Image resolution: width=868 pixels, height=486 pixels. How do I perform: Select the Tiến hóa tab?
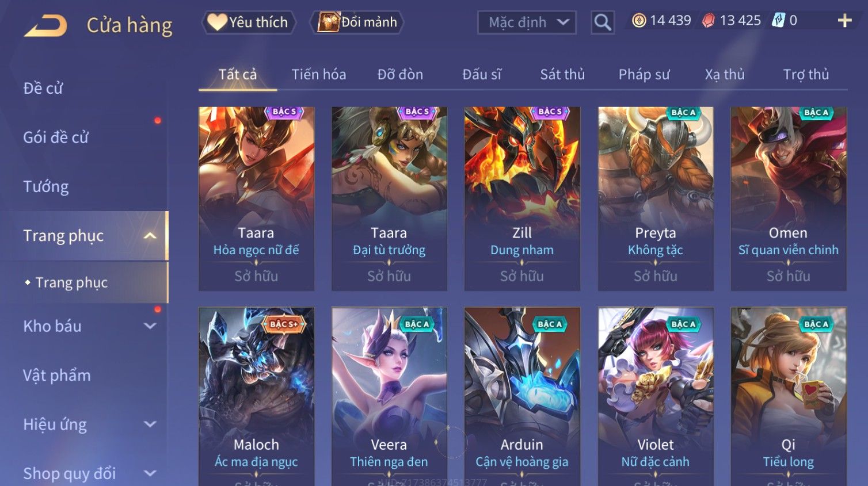click(319, 74)
